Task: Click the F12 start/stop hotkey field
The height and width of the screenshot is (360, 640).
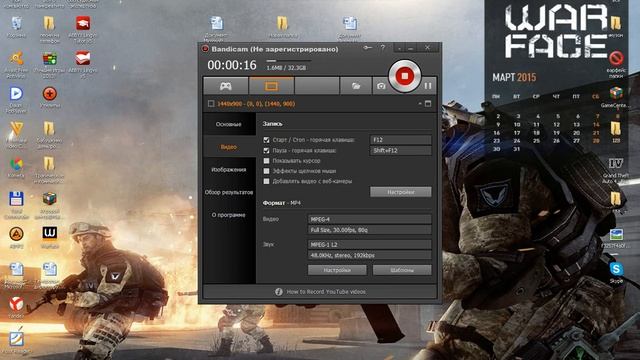Action: (x=400, y=140)
